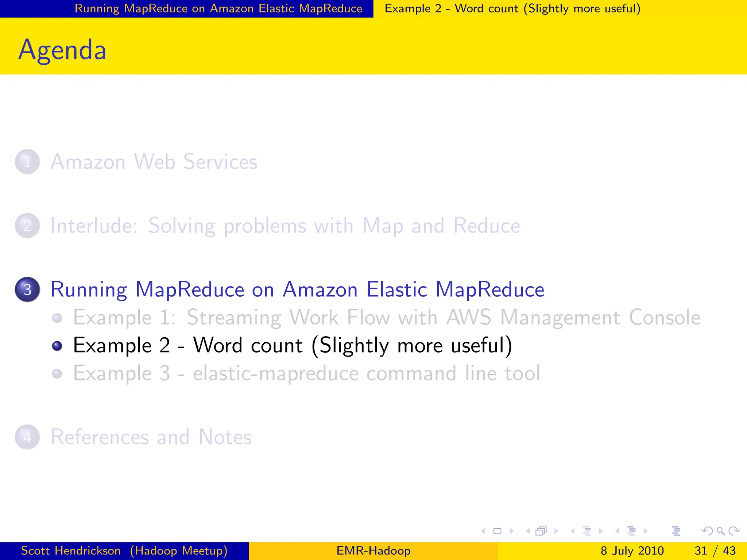This screenshot has height=560, width=747.
Task: Open Running MapReduce section in header bar
Action: pyautogui.click(x=218, y=8)
